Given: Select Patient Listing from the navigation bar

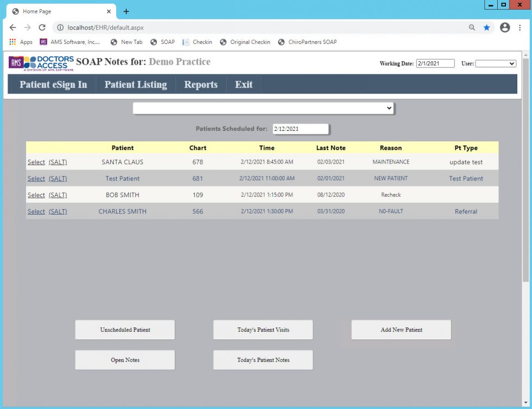Looking at the screenshot, I should 136,84.
